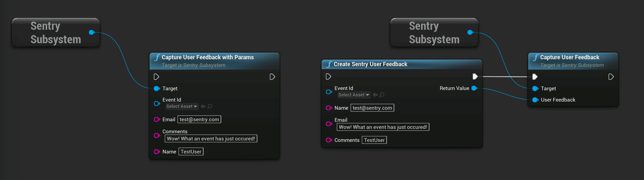Click the TestUser name input field on Capture User Feedback with Params

pos(191,151)
